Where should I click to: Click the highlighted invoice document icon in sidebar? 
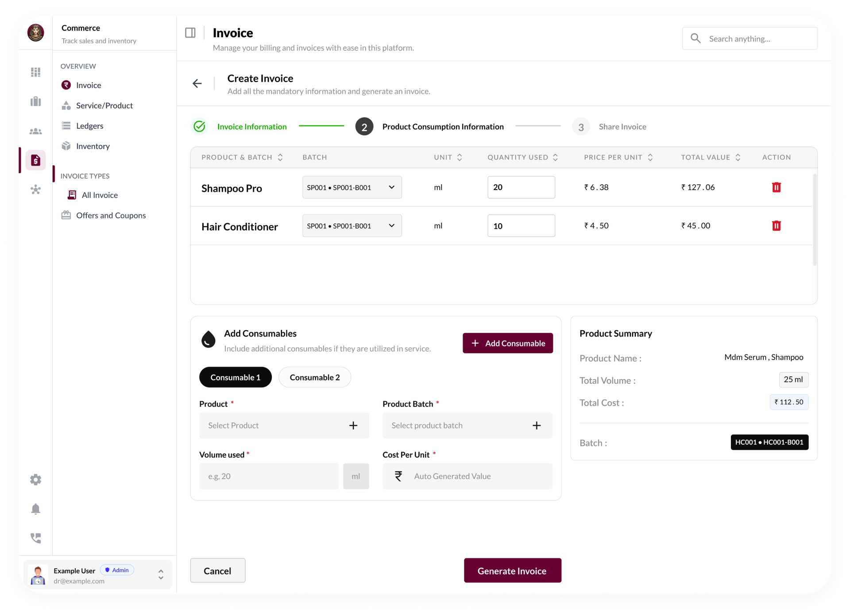tap(35, 160)
